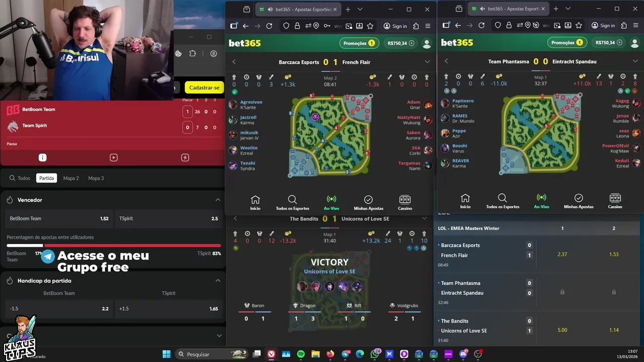Click Promoções in the Team Phantasma window
The image size is (644, 362).
click(568, 43)
